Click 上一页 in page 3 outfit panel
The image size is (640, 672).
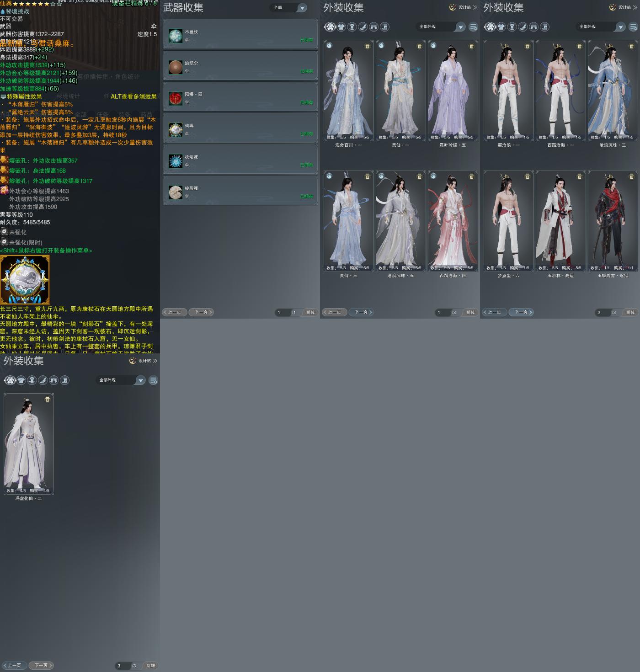point(14,666)
